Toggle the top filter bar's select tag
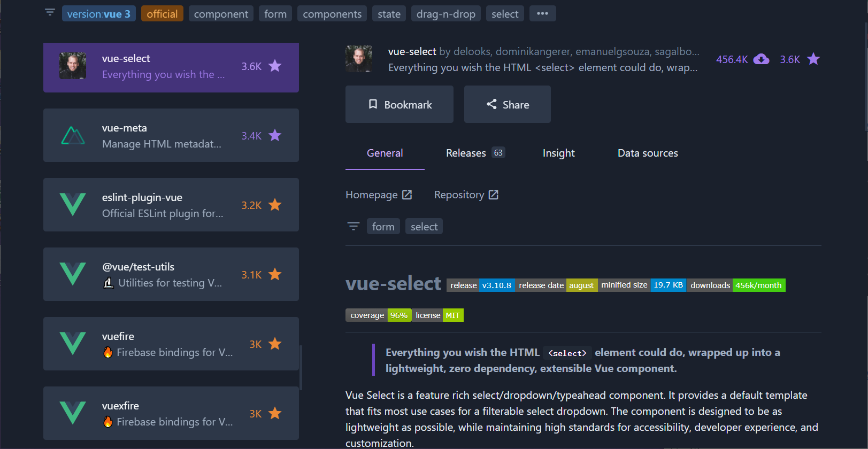The image size is (868, 449). pyautogui.click(x=505, y=14)
